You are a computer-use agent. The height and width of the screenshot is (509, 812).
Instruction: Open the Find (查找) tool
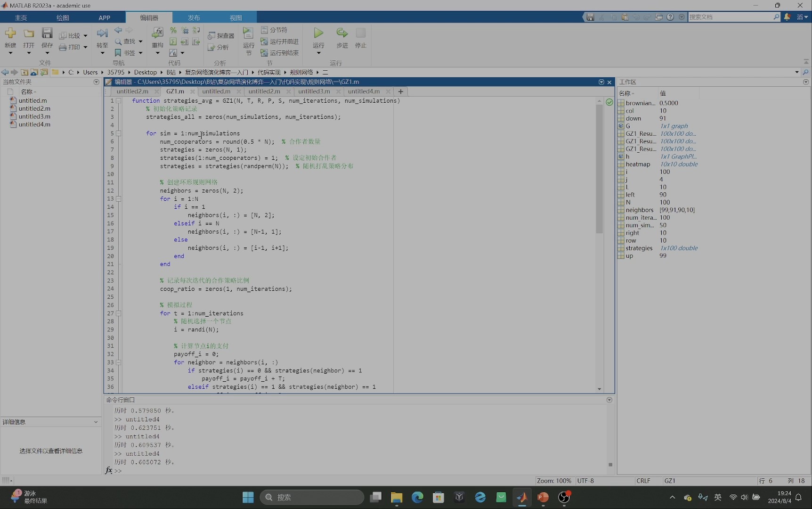coord(125,41)
